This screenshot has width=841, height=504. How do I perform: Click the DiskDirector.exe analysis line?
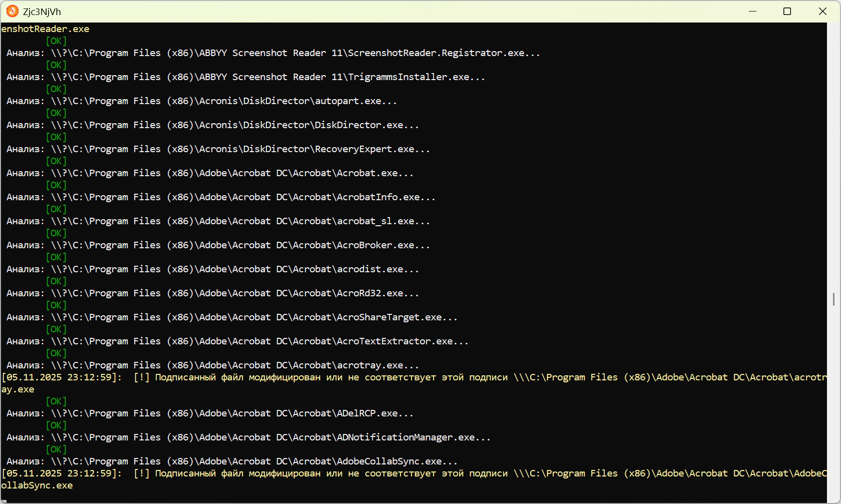point(212,125)
